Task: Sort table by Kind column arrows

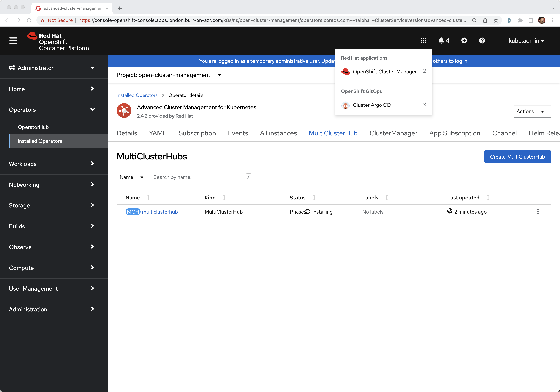Action: [x=224, y=198]
